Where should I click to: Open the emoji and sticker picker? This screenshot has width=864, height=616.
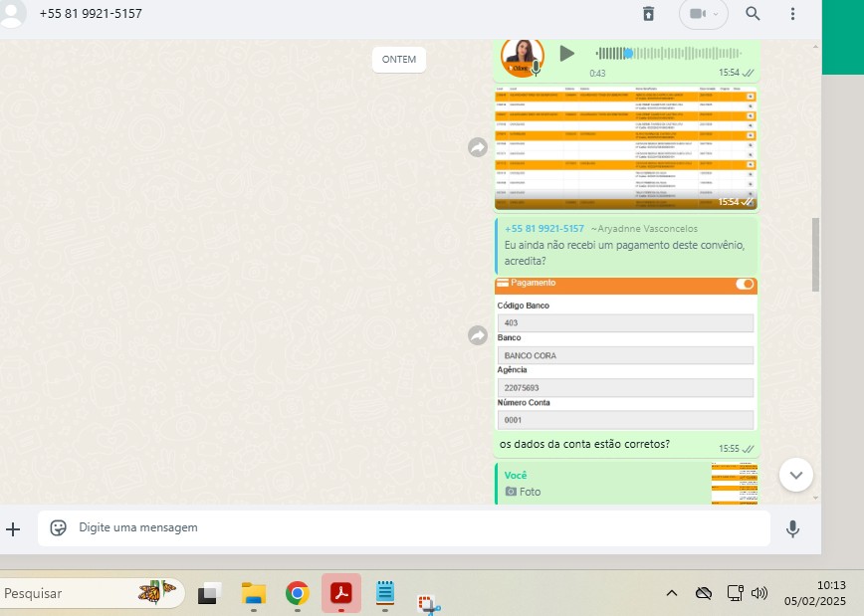tap(59, 528)
